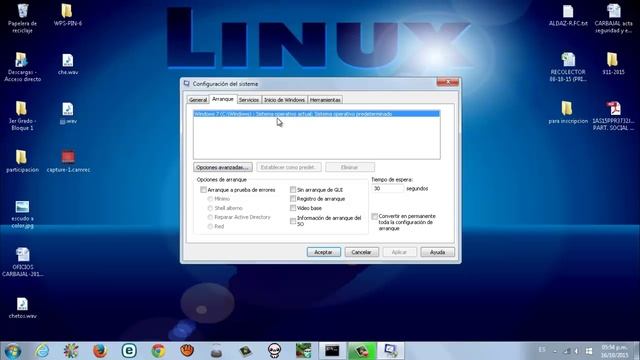Click the white Windows flag tray icon
The height and width of the screenshot is (360, 640).
[589, 351]
